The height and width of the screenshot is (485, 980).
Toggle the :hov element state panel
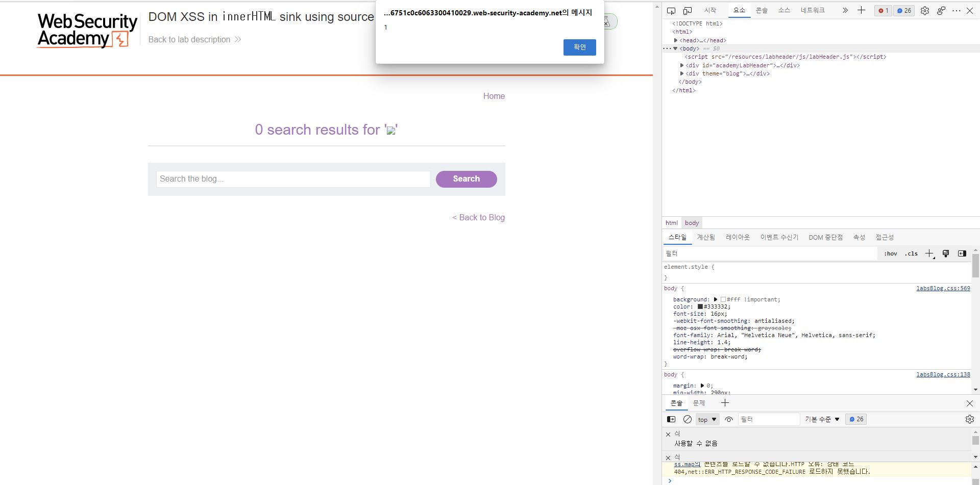pyautogui.click(x=891, y=253)
